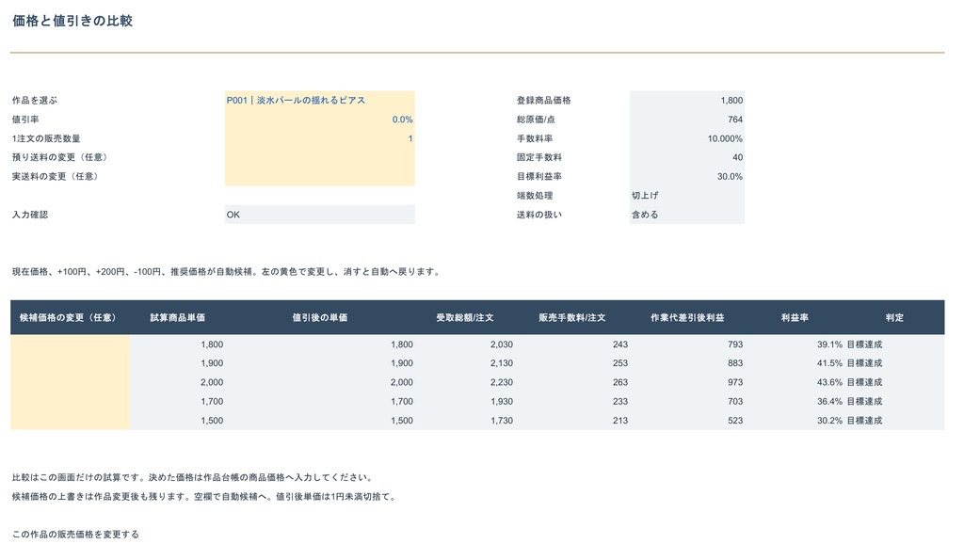The width and height of the screenshot is (964, 560).
Task: Click the 目標利益率 label
Action: (x=539, y=176)
